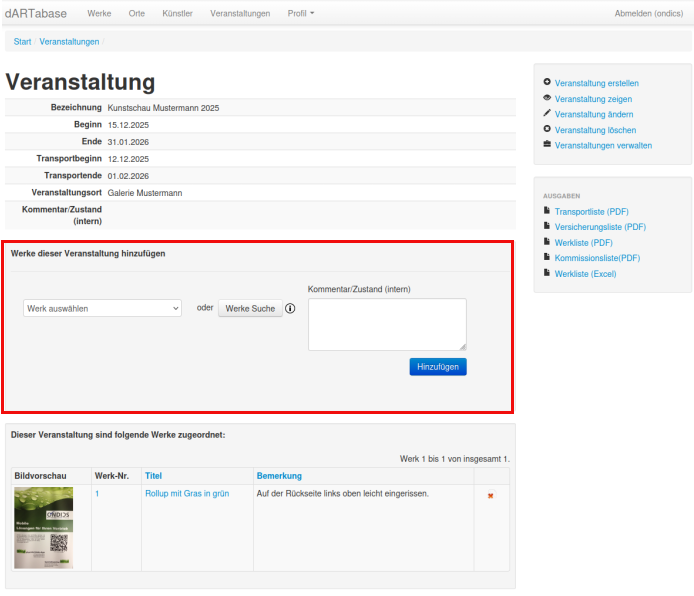Image resolution: width=694 pixels, height=596 pixels.
Task: Click the Werke Suche button
Action: (x=250, y=308)
